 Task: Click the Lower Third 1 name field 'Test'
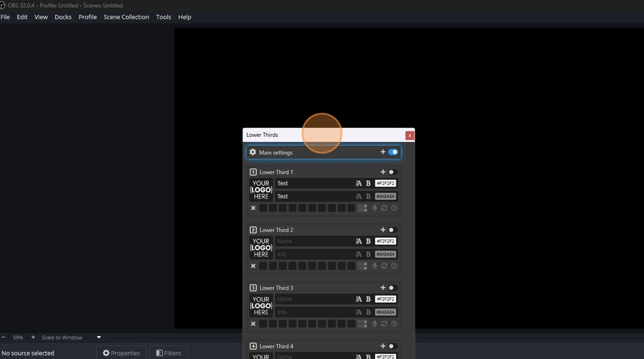click(313, 183)
